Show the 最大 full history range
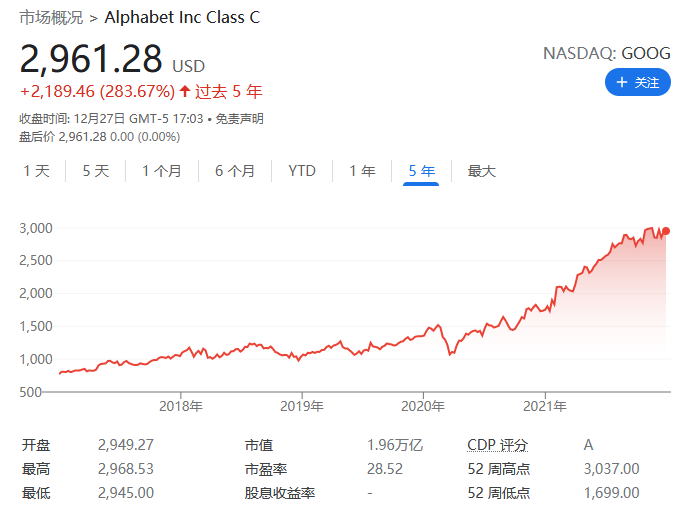Viewport: 691px width, 523px height. coord(482,171)
